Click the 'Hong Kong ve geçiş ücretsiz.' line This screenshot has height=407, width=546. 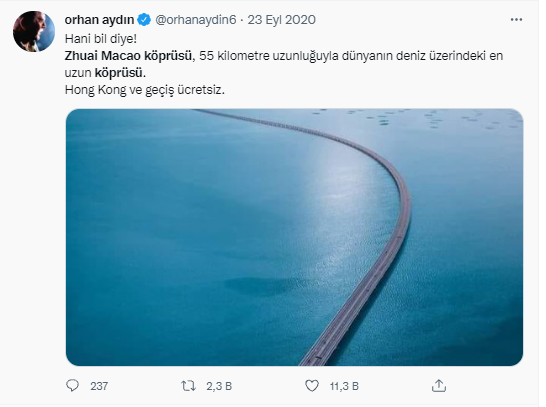pyautogui.click(x=145, y=90)
